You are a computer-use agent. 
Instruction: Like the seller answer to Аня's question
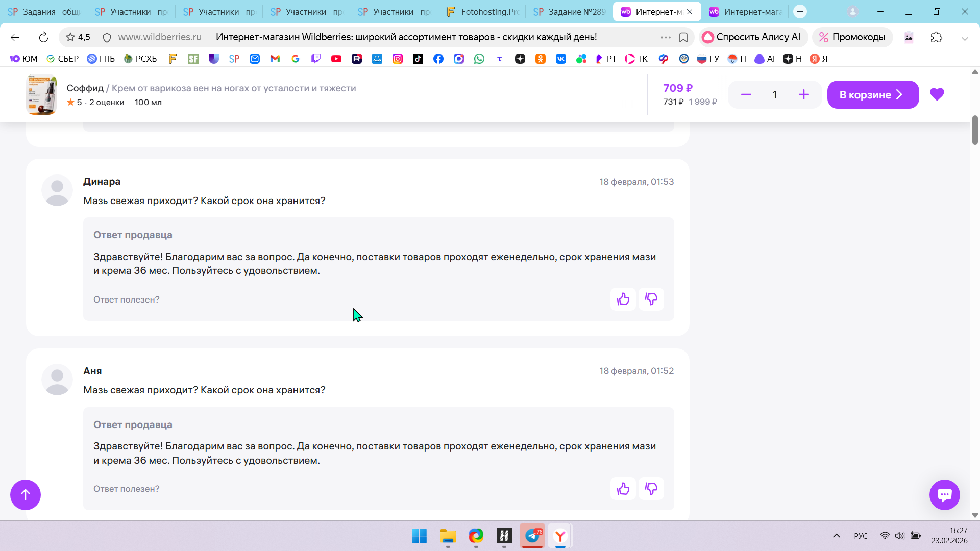point(623,489)
